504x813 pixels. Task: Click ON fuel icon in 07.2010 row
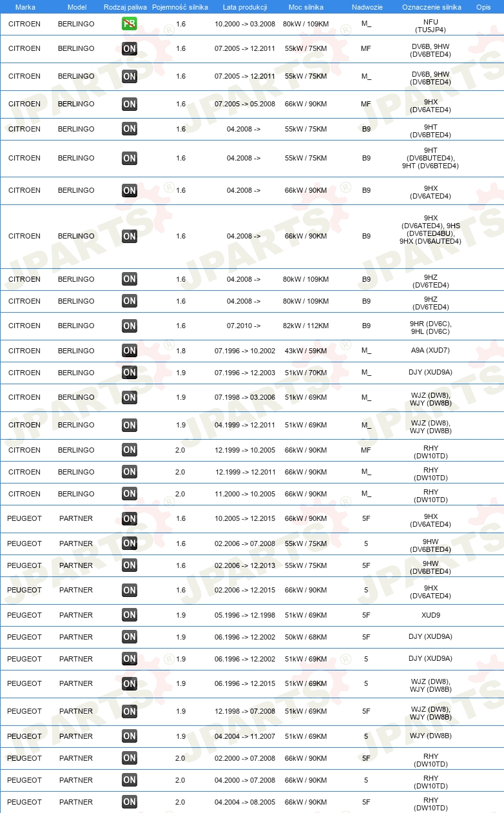(130, 326)
